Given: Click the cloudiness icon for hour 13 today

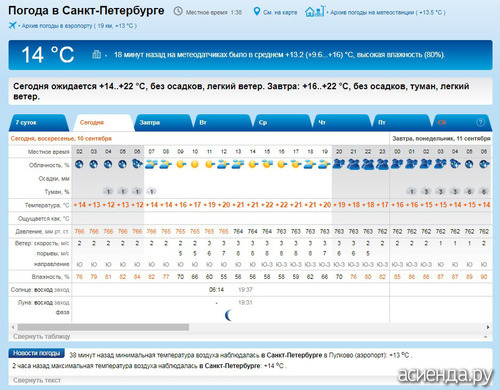Looking at the screenshot, I should coord(238,164).
